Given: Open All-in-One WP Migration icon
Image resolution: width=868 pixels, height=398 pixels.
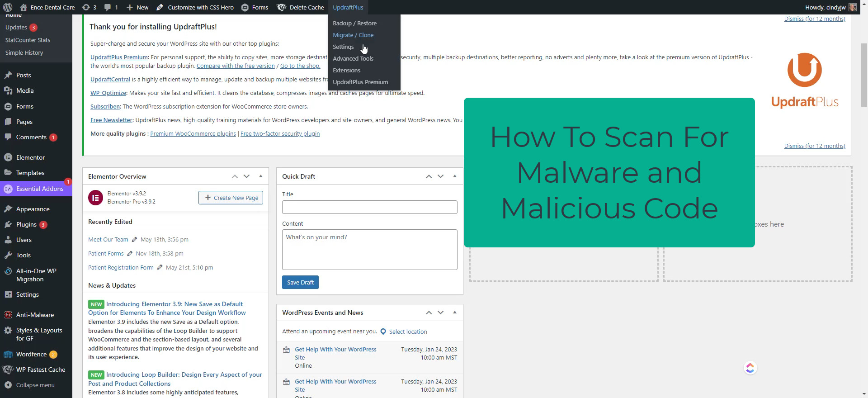Looking at the screenshot, I should (8, 271).
